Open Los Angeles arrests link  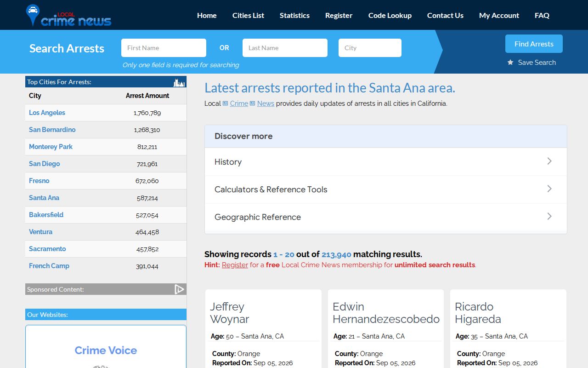click(x=47, y=113)
